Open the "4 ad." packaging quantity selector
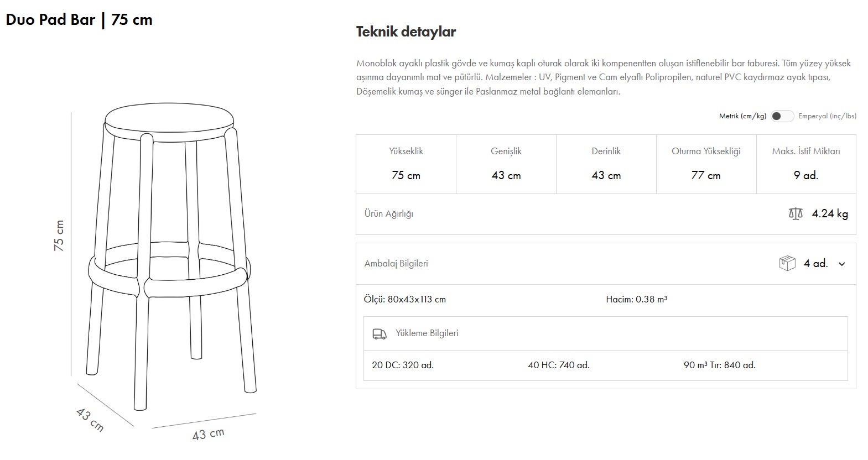Viewport: 868px width, 460px height. coord(815,264)
